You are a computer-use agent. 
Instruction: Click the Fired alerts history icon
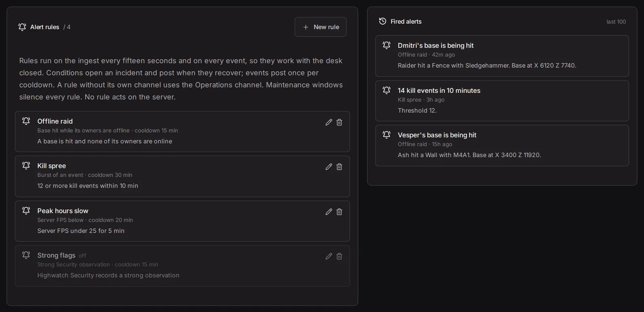pos(383,21)
